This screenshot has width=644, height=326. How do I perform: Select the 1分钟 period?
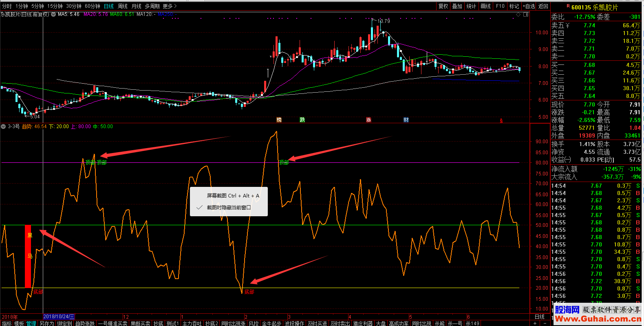click(x=22, y=6)
